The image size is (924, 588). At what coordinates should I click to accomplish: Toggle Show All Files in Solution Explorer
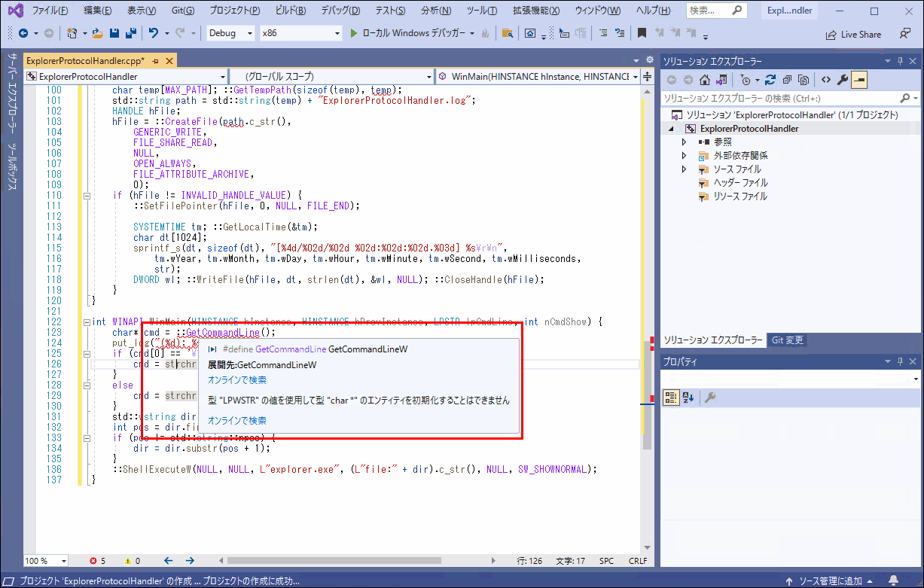804,79
